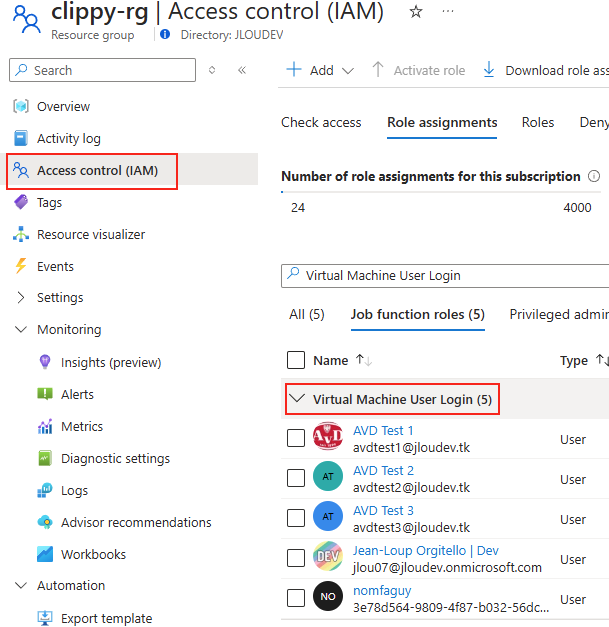Click the Workbooks chart icon
The image size is (609, 627).
[x=45, y=554]
